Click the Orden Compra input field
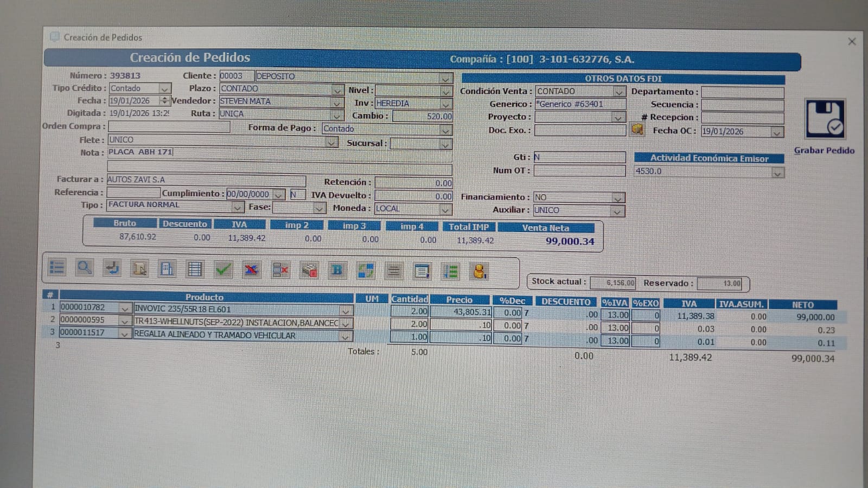The image size is (868, 488). click(x=169, y=126)
